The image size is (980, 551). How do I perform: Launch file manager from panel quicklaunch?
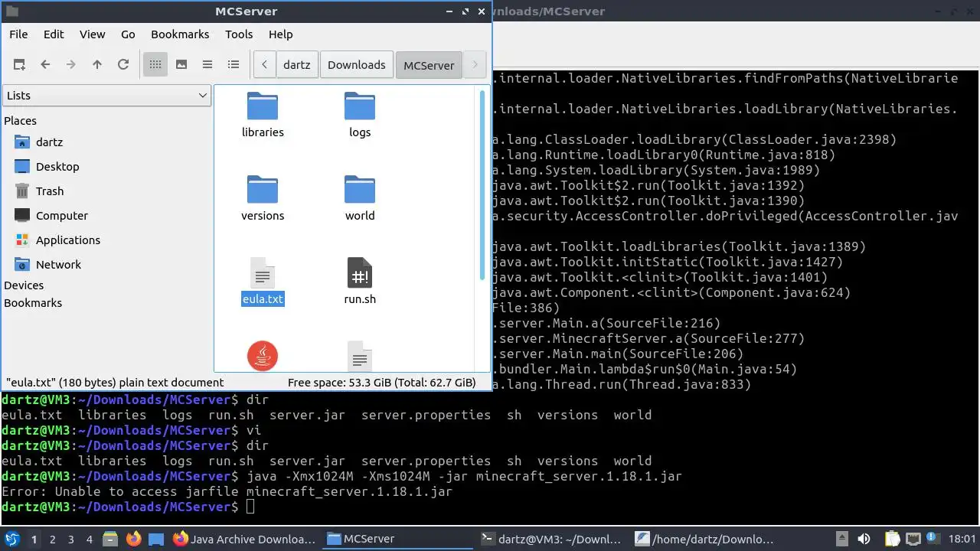click(110, 539)
